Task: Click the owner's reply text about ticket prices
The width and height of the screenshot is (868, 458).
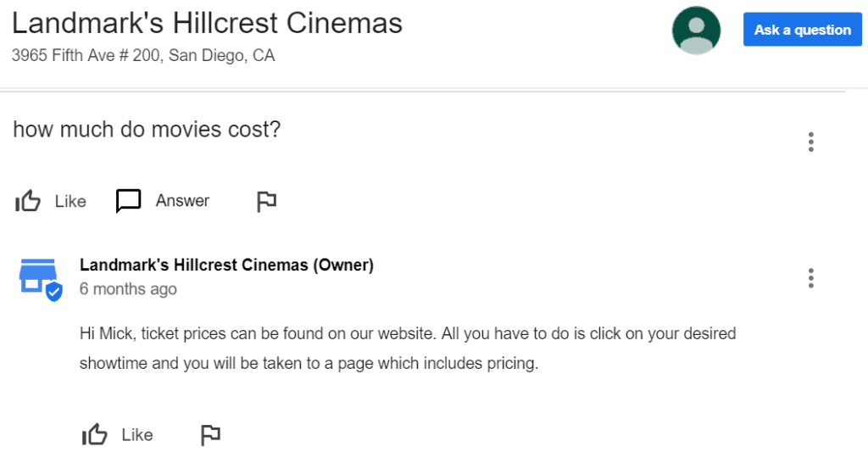Action: (x=407, y=349)
